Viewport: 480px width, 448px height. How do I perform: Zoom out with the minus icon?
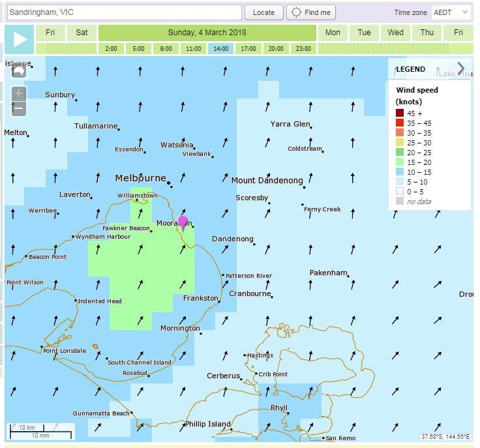click(19, 109)
